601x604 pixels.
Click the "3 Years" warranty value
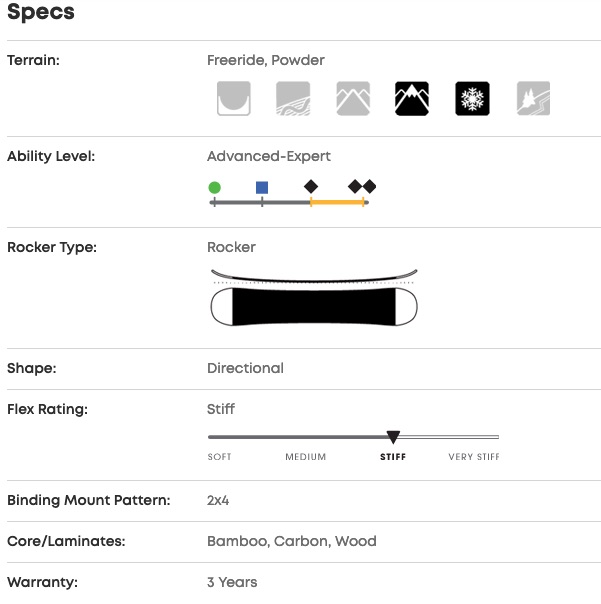(232, 582)
